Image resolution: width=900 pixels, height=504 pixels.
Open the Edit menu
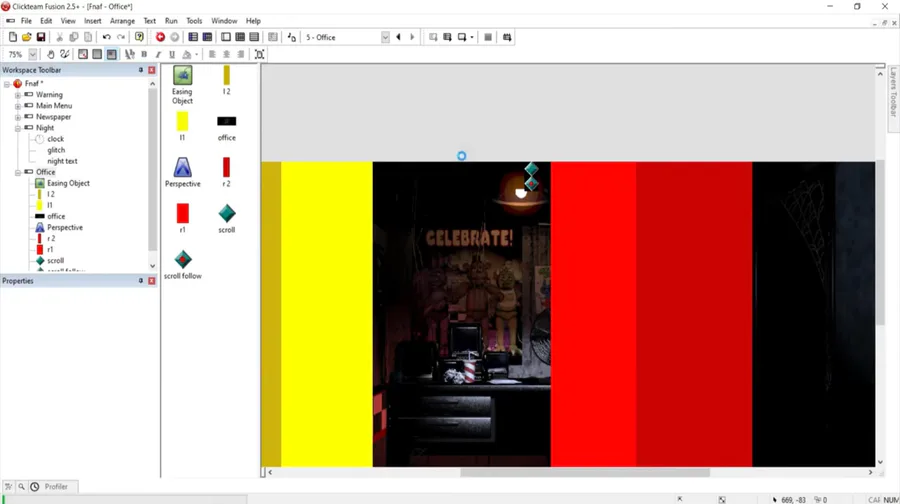46,21
